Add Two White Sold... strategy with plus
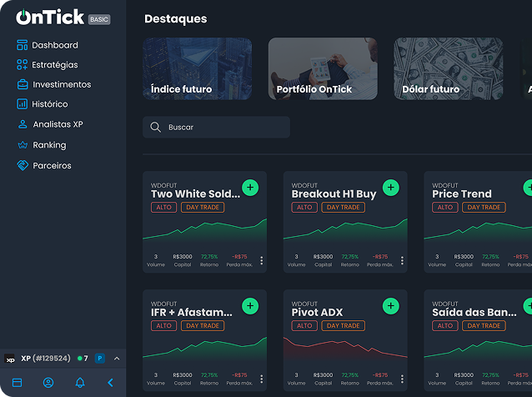Screen dimensions: 532x397 [x=250, y=188]
